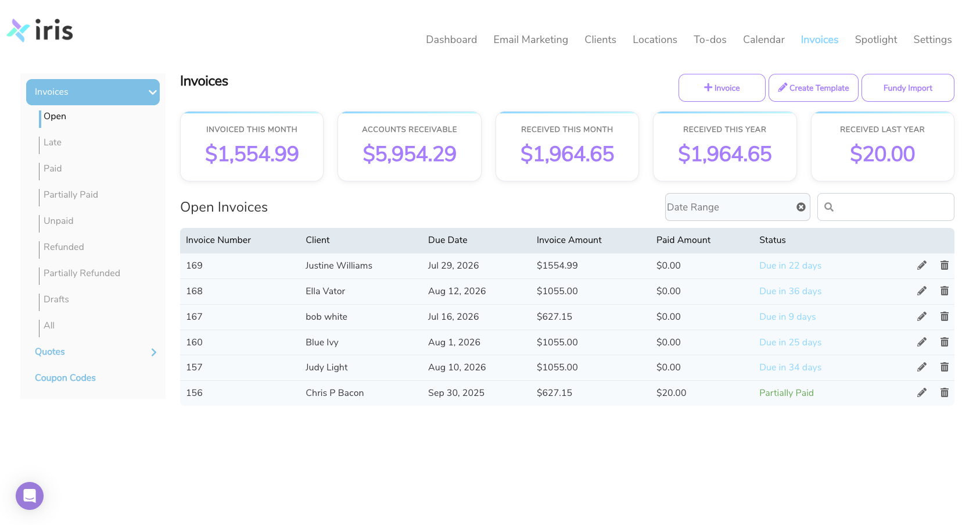The height and width of the screenshot is (525, 980).
Task: Click 'Due in 9 days' status
Action: [x=788, y=317]
